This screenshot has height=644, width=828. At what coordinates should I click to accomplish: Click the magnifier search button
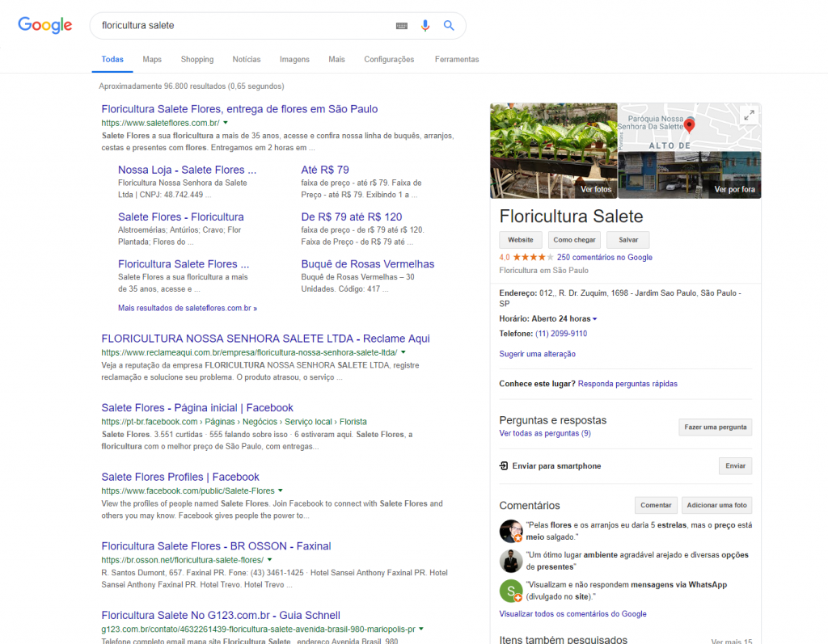tap(449, 25)
